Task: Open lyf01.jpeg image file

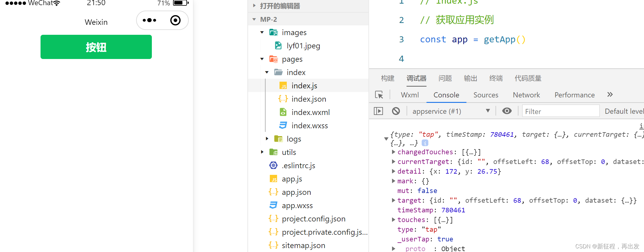Action: pyautogui.click(x=303, y=46)
